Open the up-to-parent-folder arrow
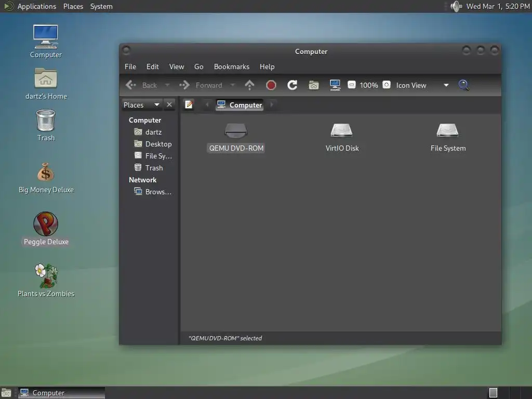Image resolution: width=532 pixels, height=399 pixels. tap(249, 85)
